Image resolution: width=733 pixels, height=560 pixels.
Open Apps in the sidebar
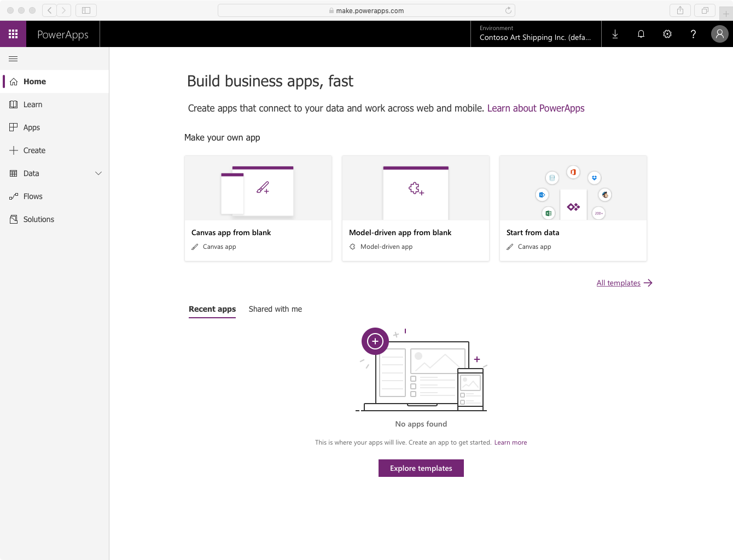tap(55, 127)
